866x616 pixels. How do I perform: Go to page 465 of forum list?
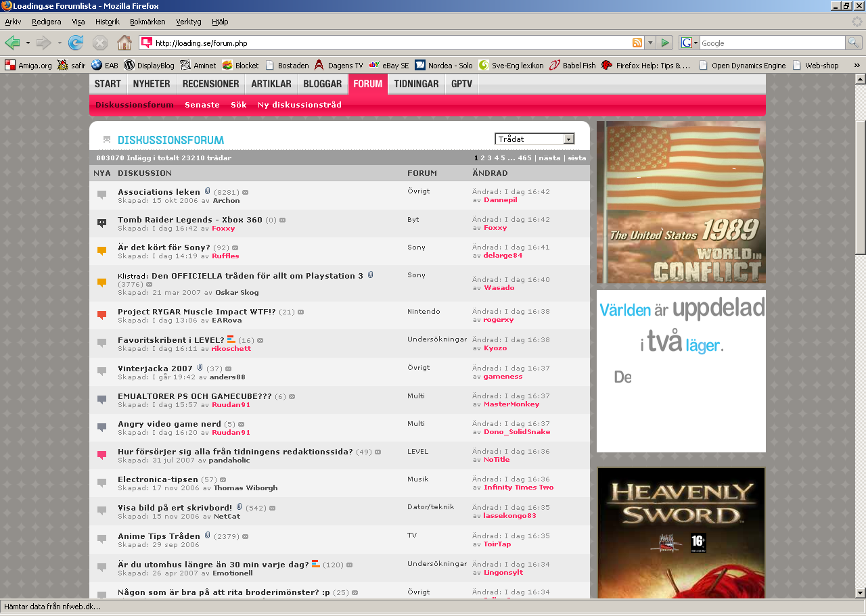(525, 158)
